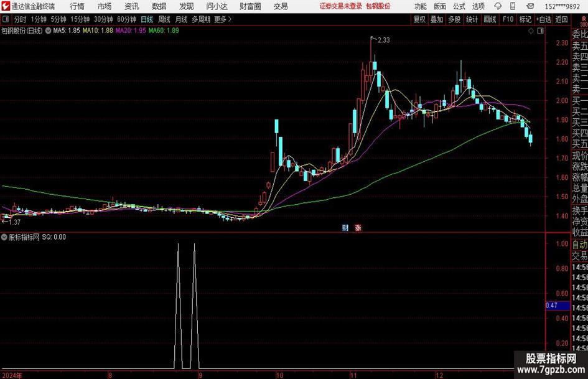This screenshot has width=588, height=379.
Task: Click the 包钢股份(日线) chart title
Action: [x=22, y=30]
